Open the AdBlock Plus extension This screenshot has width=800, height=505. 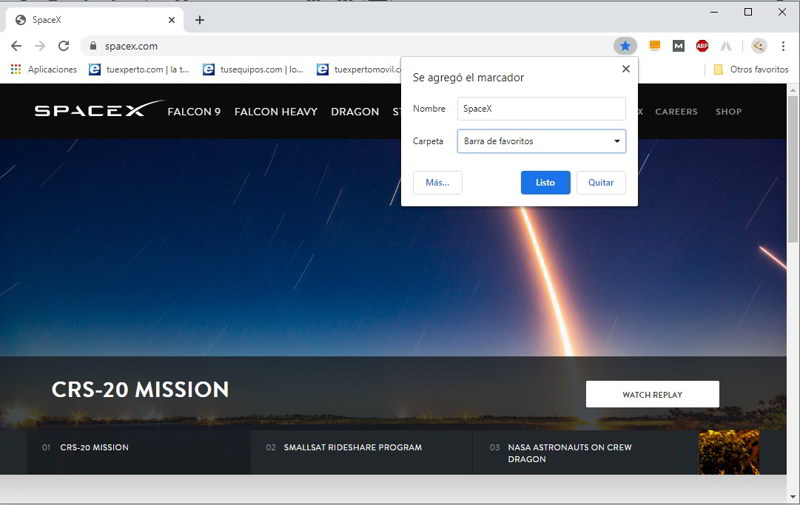pos(702,46)
